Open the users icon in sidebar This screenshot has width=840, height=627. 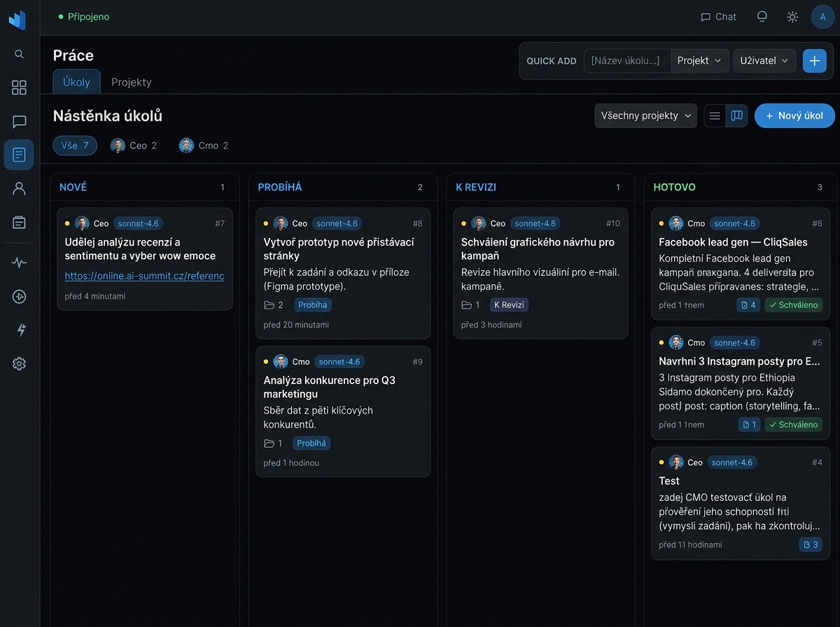pos(19,188)
